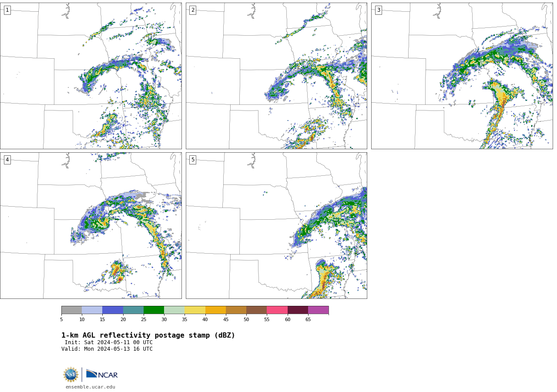Click the purple 65+ dBZ swatch
The image size is (557, 392).
click(318, 310)
